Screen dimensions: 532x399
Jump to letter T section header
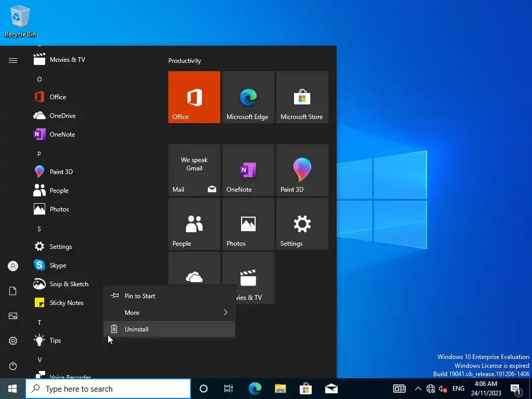pos(39,322)
